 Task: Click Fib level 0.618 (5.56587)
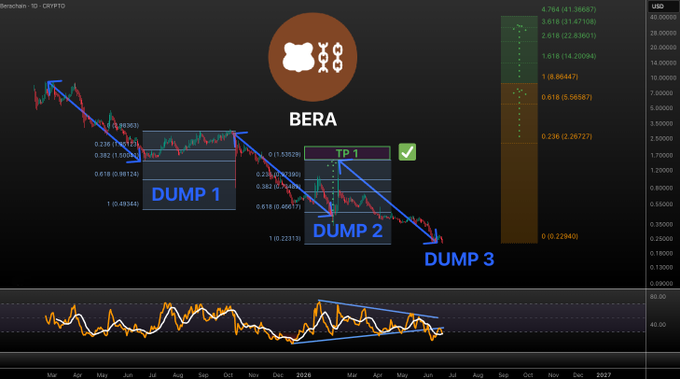566,97
